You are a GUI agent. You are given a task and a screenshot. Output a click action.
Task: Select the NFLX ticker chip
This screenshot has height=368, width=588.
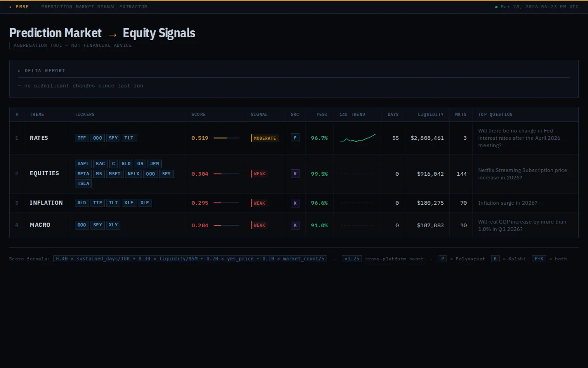(133, 174)
